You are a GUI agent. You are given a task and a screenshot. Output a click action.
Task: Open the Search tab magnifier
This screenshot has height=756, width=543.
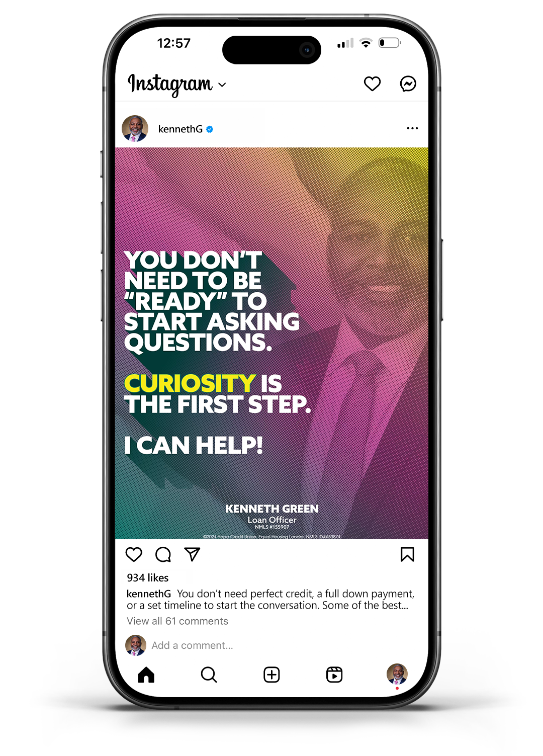point(209,675)
